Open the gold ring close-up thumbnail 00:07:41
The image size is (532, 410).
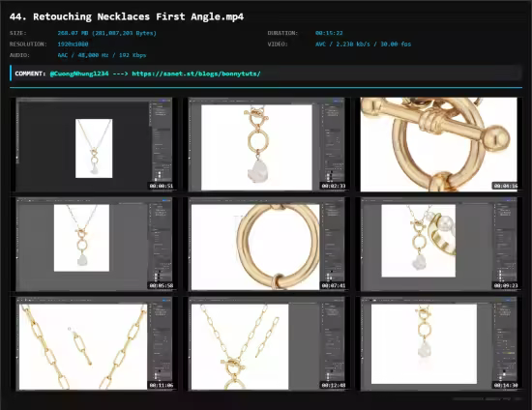click(x=267, y=245)
